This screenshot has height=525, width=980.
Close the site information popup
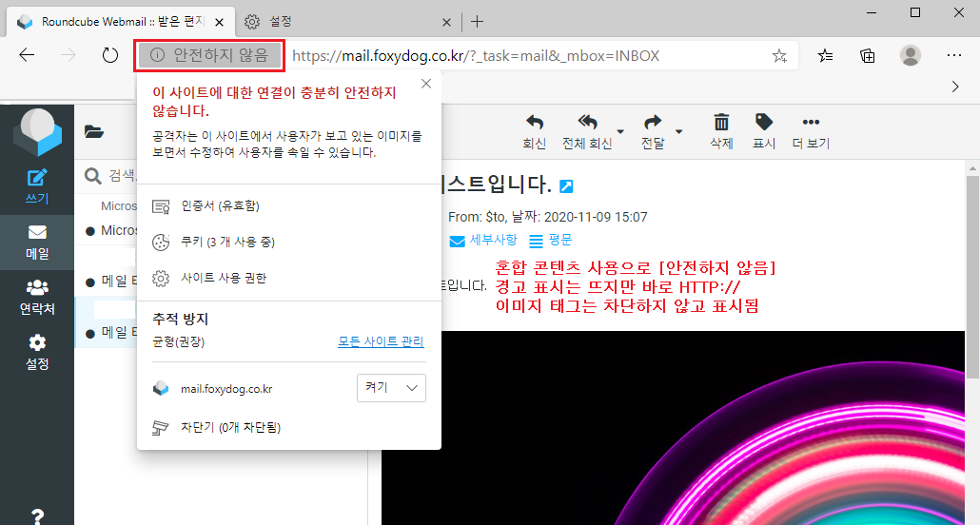click(426, 84)
